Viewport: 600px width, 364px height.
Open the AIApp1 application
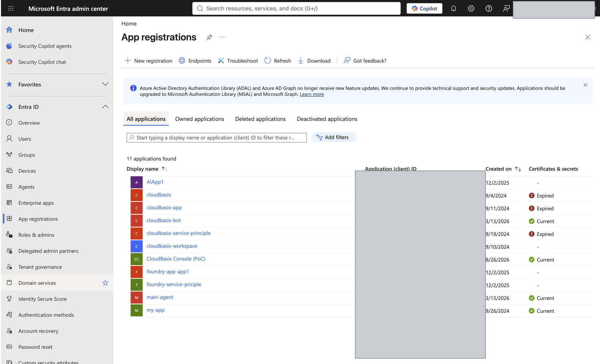click(155, 182)
